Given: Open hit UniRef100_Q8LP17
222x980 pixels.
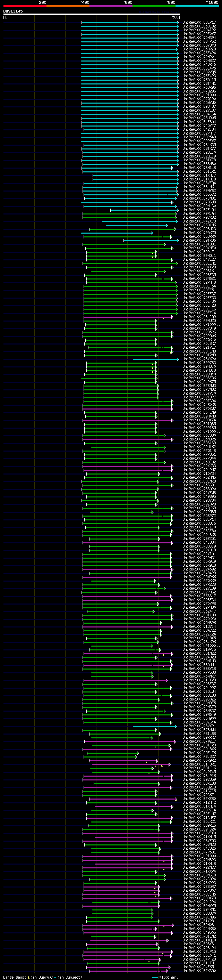Looking at the screenshot, I should pyautogui.click(x=199, y=23).
